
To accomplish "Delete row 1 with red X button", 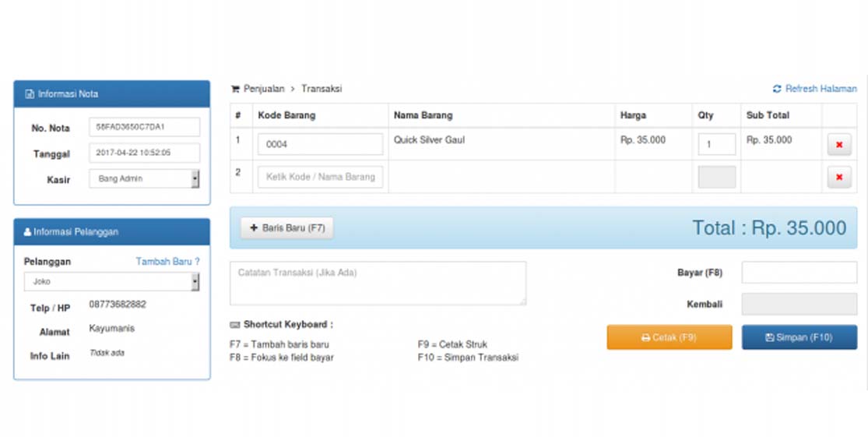I will pyautogui.click(x=838, y=145).
